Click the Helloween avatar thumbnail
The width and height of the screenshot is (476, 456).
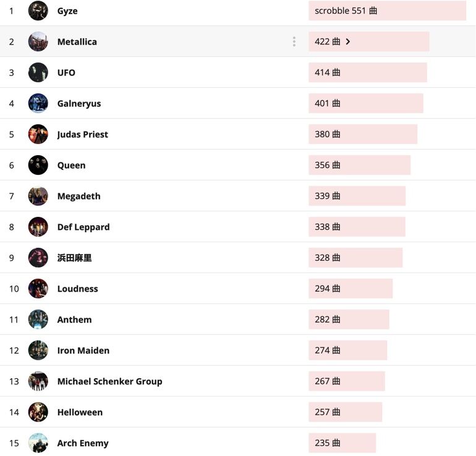point(38,412)
